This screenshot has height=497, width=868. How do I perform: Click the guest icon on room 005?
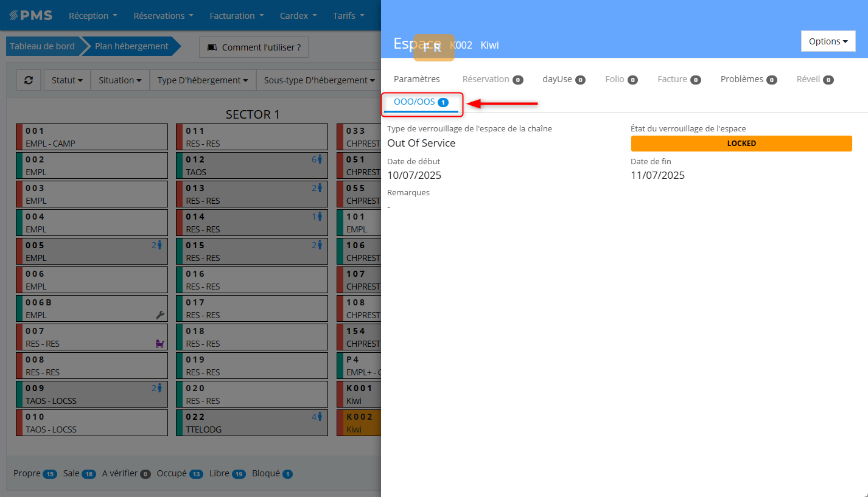pos(159,245)
